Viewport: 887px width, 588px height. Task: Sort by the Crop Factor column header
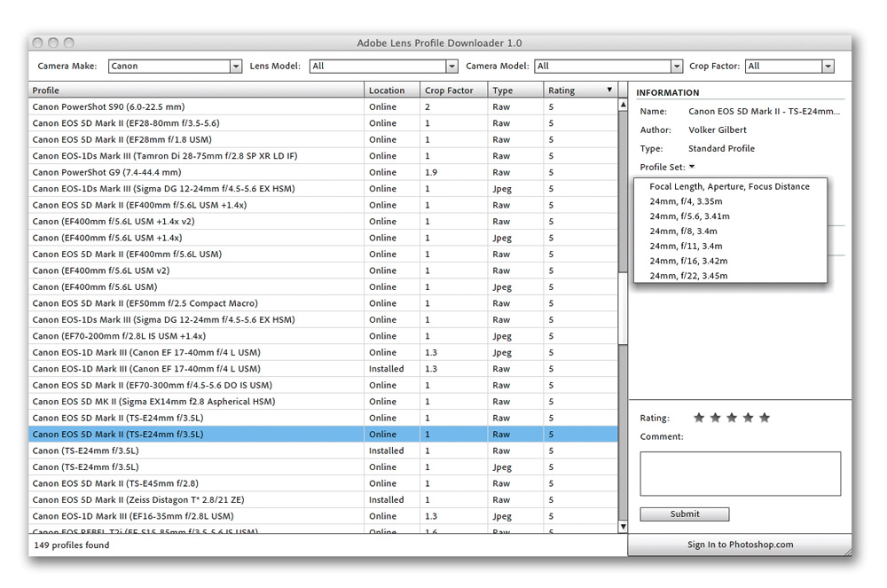[x=453, y=90]
